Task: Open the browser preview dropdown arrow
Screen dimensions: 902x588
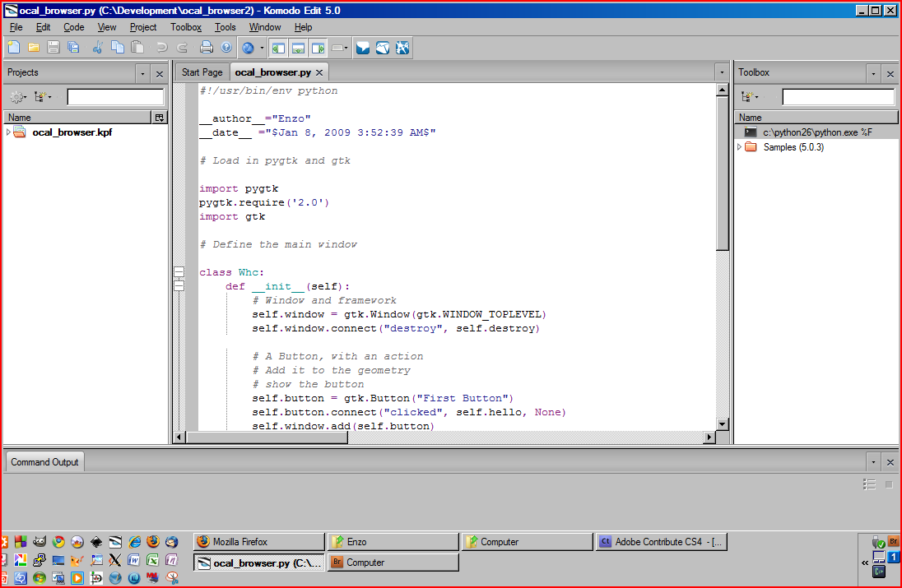Action: pos(262,48)
